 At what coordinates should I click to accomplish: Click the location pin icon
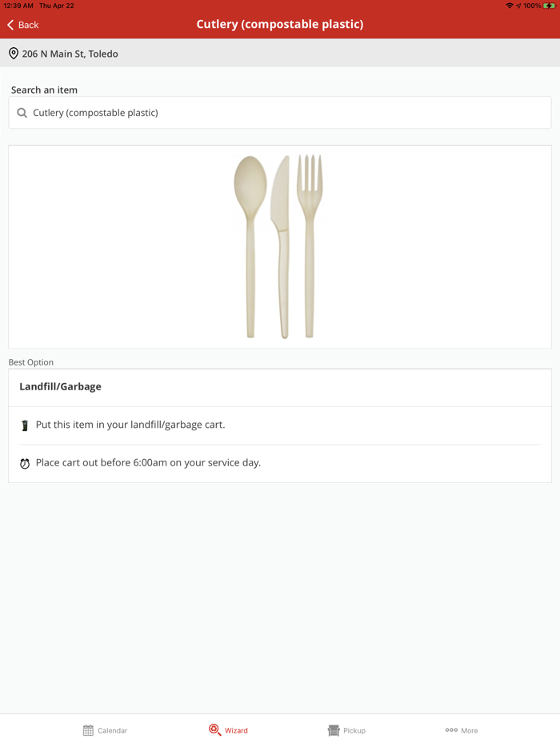[x=14, y=54]
